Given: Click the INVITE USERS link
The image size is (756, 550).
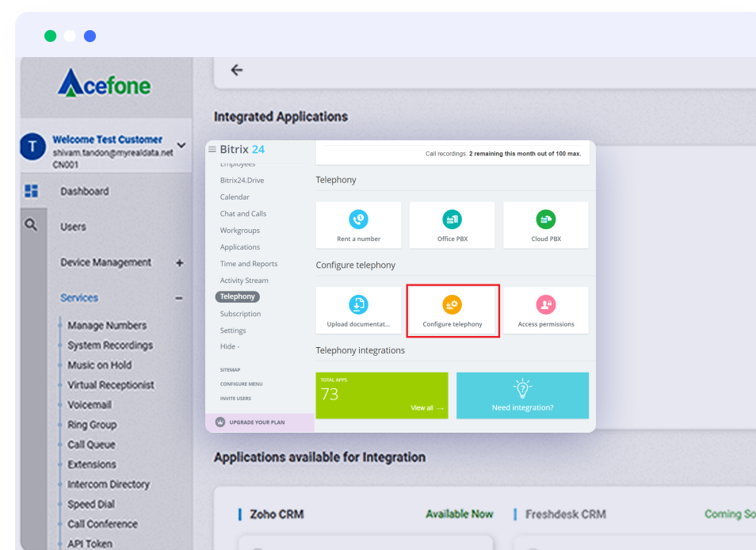Looking at the screenshot, I should (x=236, y=399).
